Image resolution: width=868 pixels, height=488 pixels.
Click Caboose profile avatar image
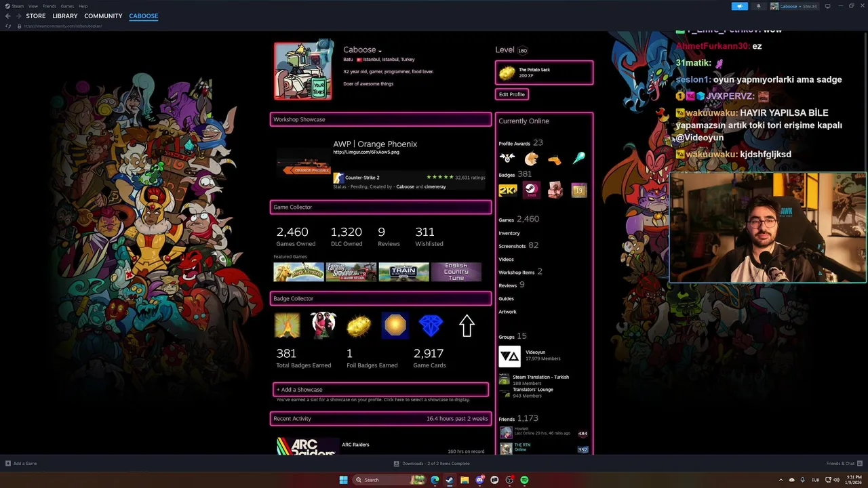pos(303,70)
